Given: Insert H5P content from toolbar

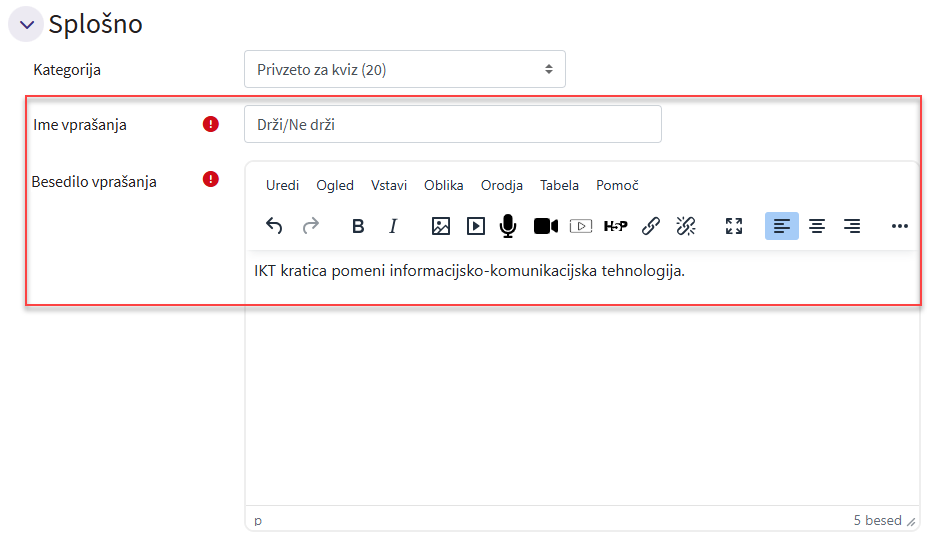Looking at the screenshot, I should click(615, 226).
